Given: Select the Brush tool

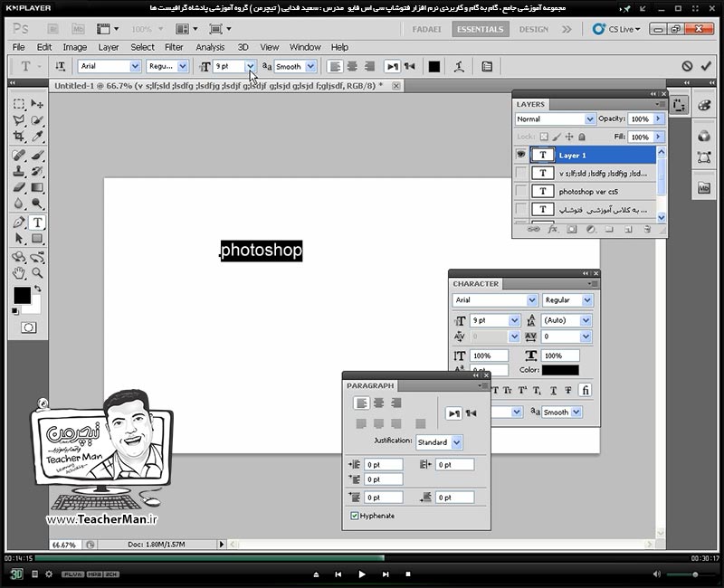Looking at the screenshot, I should [37, 155].
